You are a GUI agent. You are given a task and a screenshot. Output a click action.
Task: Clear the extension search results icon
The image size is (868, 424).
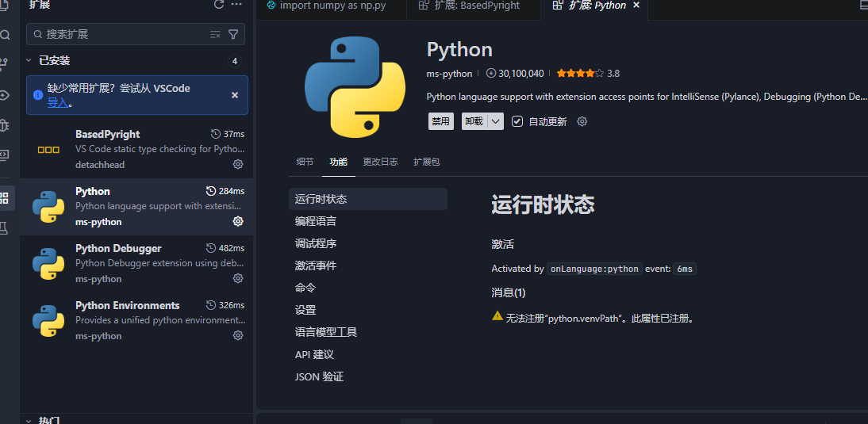coord(215,34)
